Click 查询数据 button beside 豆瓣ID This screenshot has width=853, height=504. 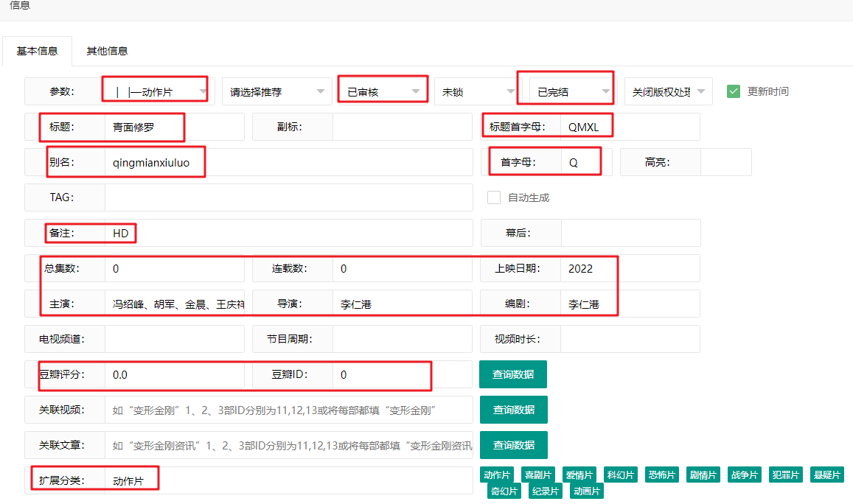click(513, 374)
